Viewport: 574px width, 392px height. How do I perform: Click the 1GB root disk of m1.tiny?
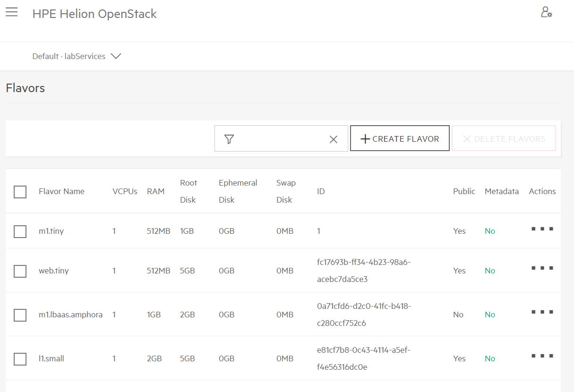click(x=187, y=231)
